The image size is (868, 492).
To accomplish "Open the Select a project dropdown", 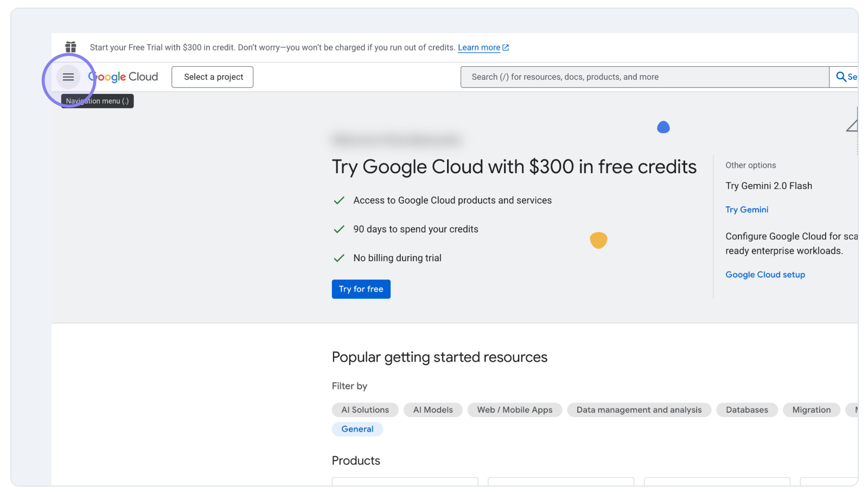I will [x=212, y=77].
